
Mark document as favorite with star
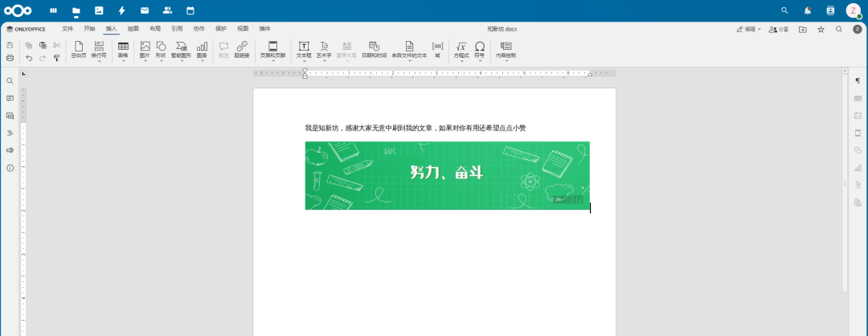(821, 29)
